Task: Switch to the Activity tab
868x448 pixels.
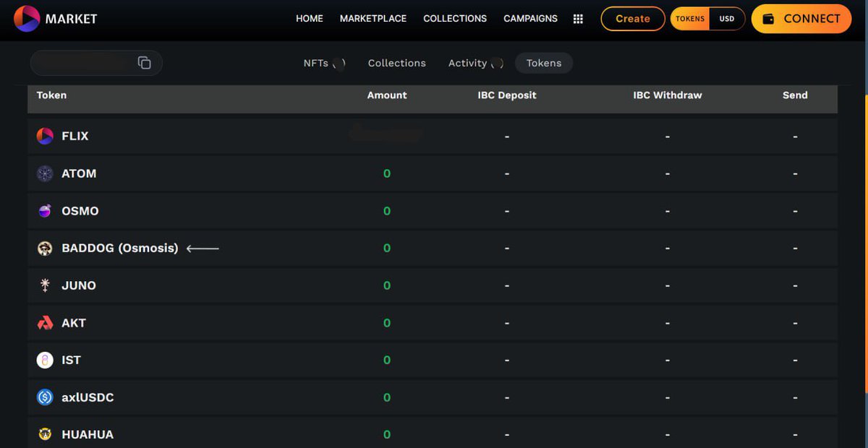Action: (476, 63)
